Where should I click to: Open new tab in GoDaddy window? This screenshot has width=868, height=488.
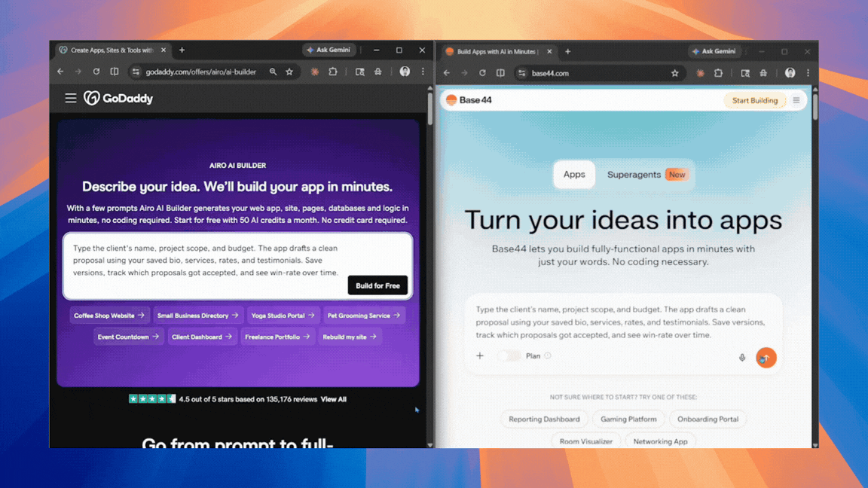[182, 50]
